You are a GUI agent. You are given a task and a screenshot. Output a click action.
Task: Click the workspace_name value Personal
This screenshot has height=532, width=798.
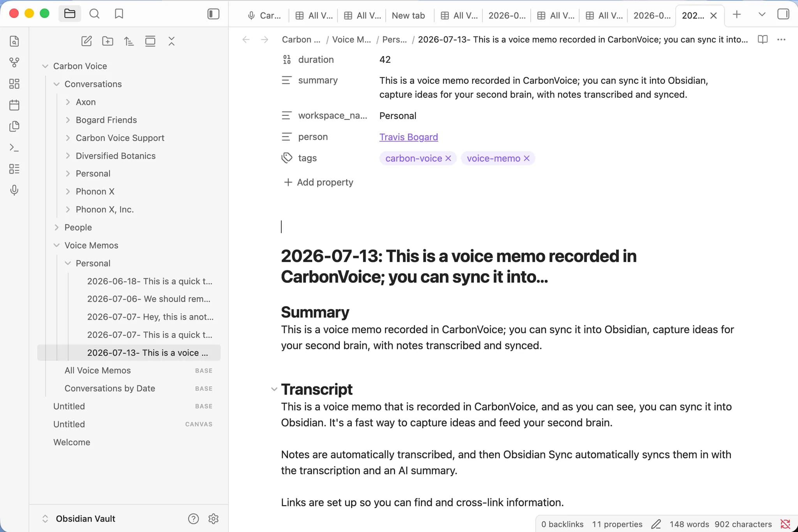[x=398, y=116]
